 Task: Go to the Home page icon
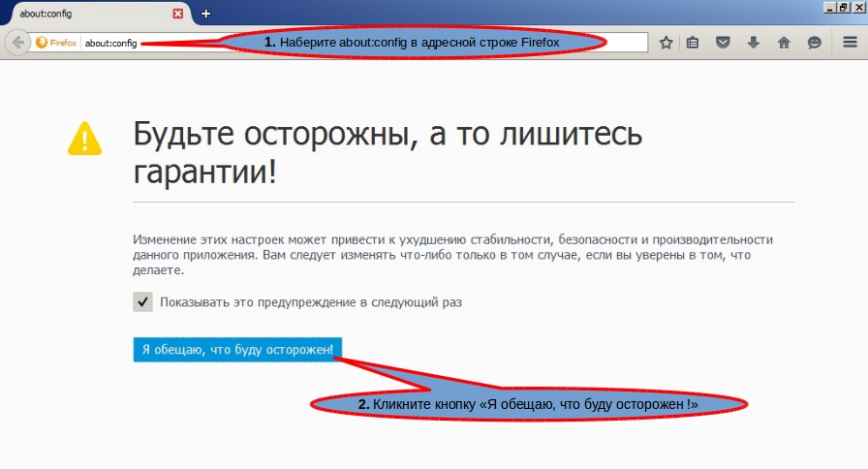[784, 43]
